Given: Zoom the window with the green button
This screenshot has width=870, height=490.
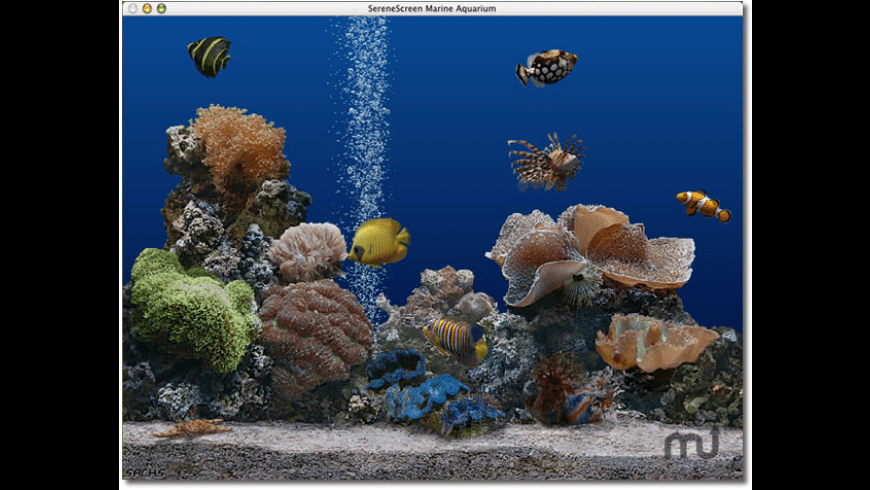Looking at the screenshot, I should 161,8.
